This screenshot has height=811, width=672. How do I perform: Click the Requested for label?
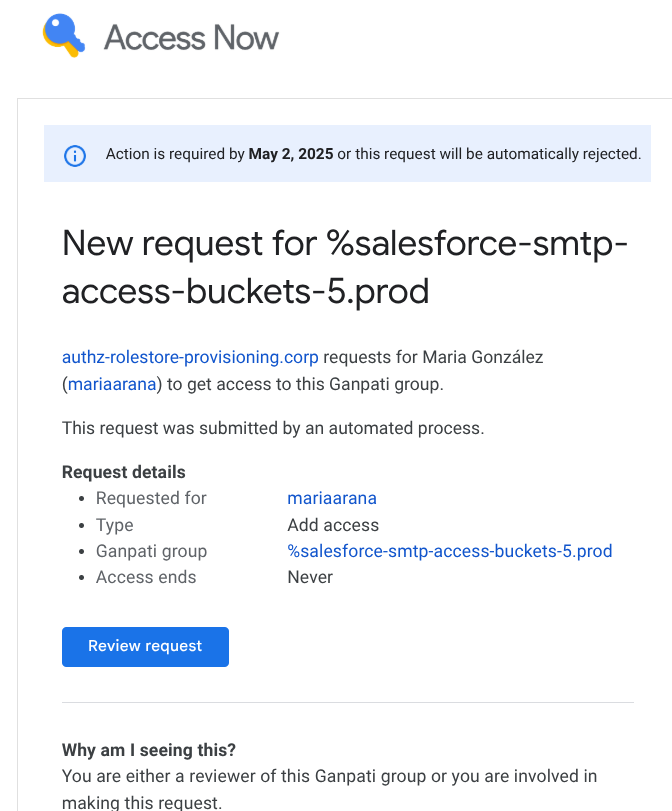click(x=151, y=498)
